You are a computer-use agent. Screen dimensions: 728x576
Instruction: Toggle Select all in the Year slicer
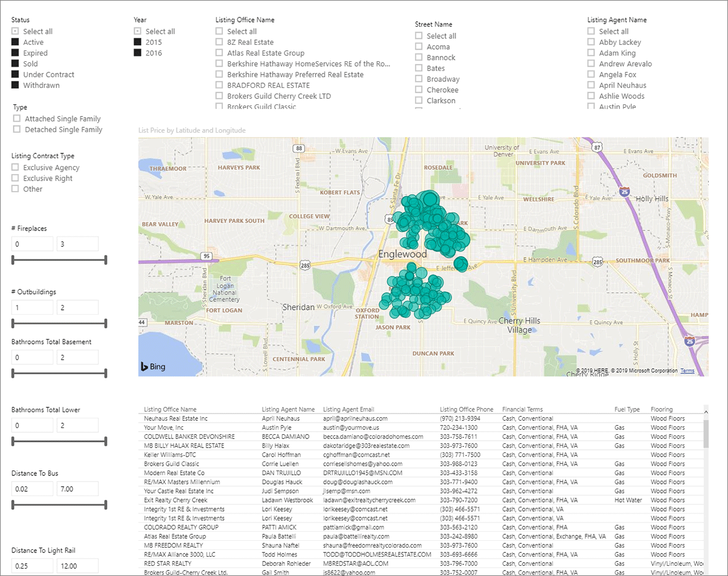pos(138,32)
